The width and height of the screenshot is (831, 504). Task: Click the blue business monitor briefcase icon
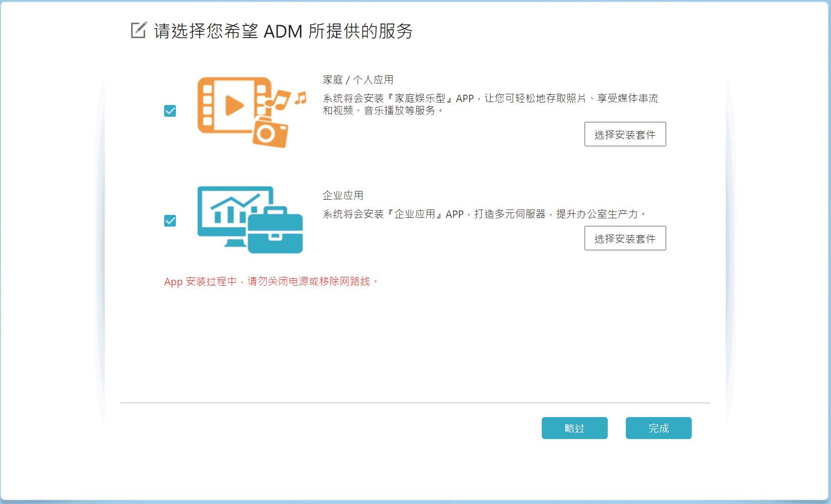(x=250, y=220)
